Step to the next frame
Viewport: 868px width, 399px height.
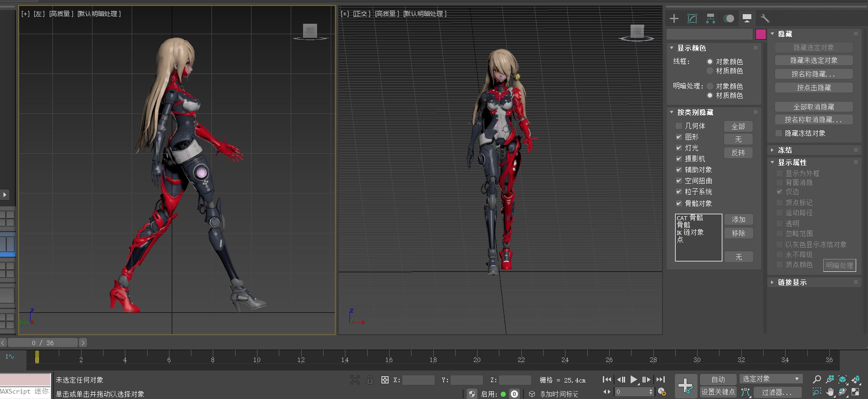click(x=647, y=379)
